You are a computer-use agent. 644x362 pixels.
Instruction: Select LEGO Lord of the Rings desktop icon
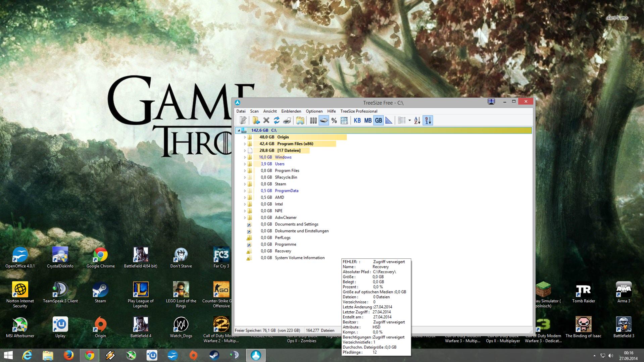point(181,295)
